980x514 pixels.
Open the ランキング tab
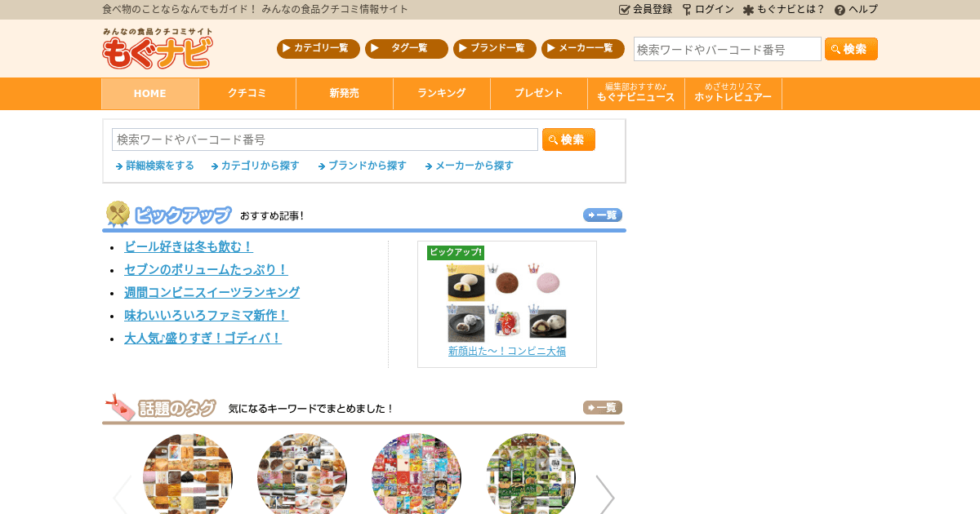(x=441, y=93)
